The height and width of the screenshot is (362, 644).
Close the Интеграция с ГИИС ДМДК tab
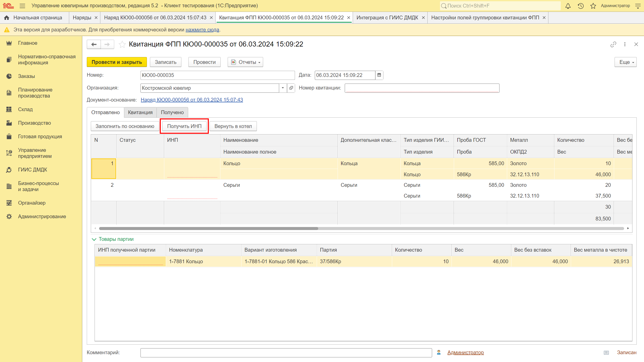(423, 18)
